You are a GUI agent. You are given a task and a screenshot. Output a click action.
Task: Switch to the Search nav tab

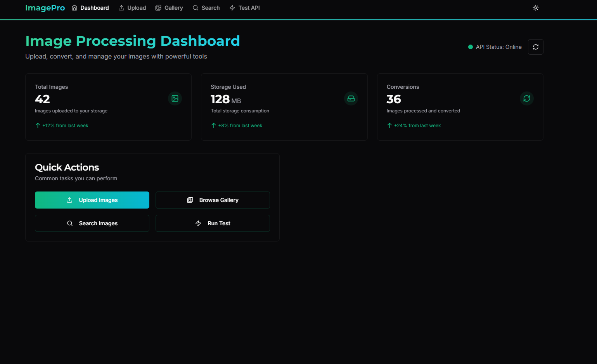coord(206,8)
